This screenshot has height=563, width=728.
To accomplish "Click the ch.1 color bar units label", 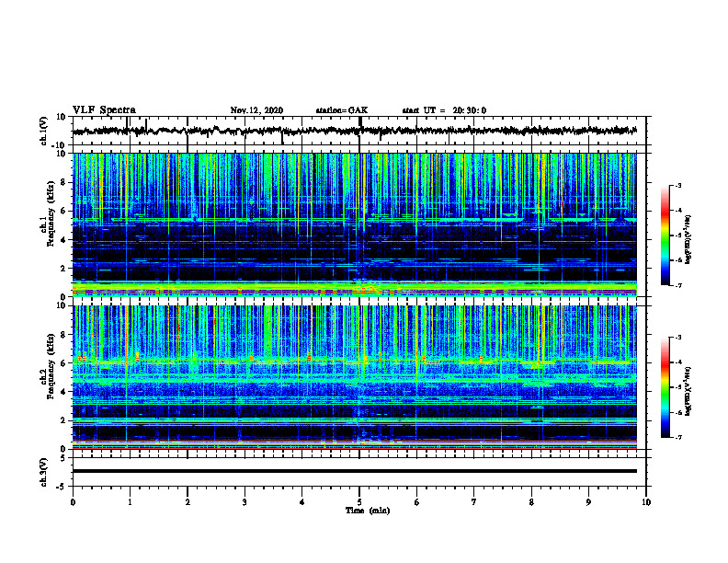I will click(688, 239).
